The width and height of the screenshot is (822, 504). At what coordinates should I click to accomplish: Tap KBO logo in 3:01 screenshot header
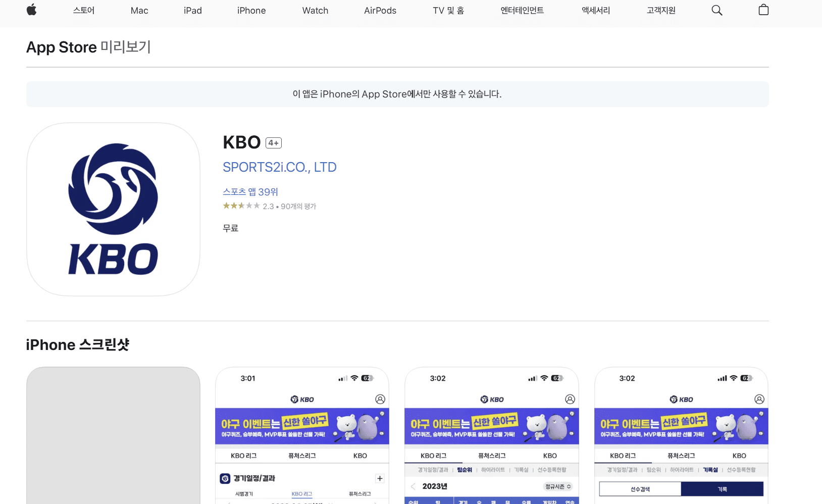(x=302, y=399)
